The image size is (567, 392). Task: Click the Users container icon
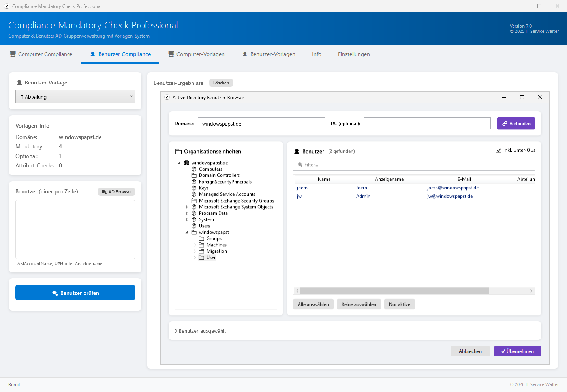tap(194, 226)
